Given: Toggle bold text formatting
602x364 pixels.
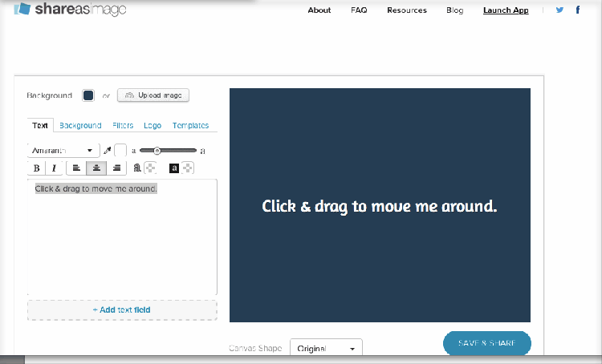Looking at the screenshot, I should [x=36, y=168].
